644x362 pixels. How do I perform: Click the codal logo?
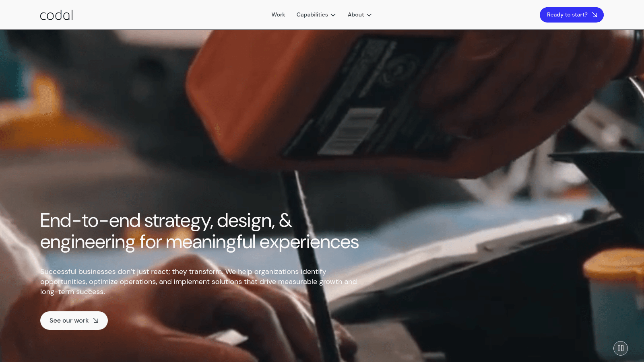pos(56,15)
